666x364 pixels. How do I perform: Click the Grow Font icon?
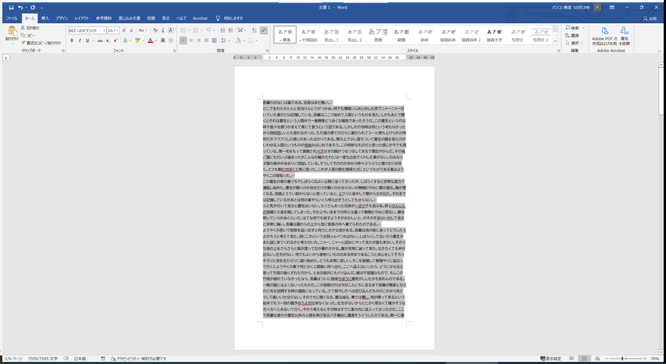coord(124,31)
